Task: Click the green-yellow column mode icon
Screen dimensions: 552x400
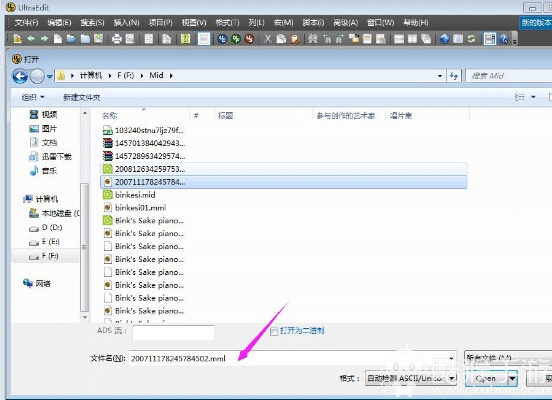Action: pos(185,38)
